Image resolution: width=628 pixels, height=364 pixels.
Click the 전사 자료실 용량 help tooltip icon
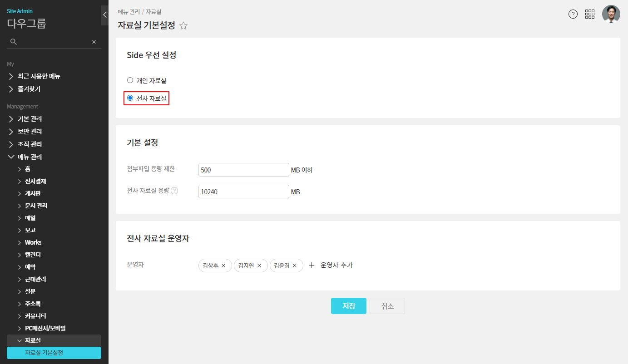174,191
